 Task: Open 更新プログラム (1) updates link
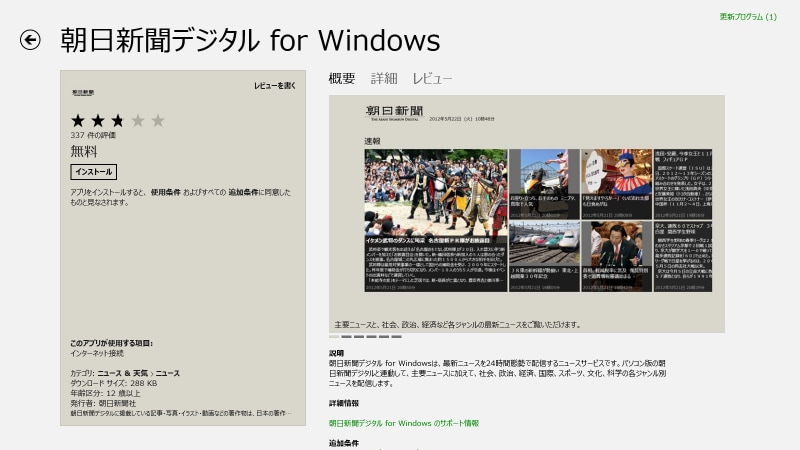[x=747, y=17]
